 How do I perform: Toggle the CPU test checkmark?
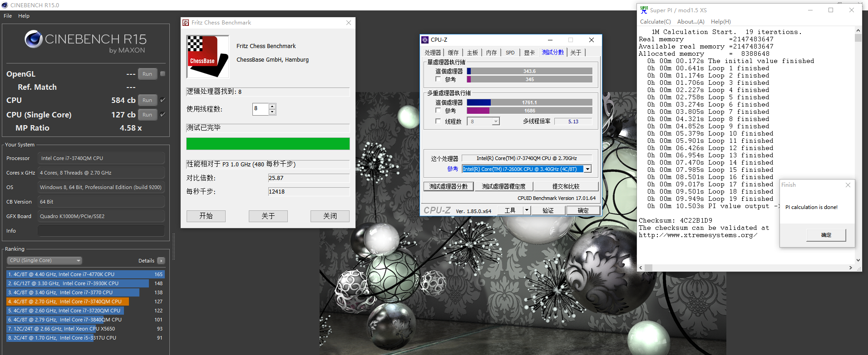click(x=163, y=100)
